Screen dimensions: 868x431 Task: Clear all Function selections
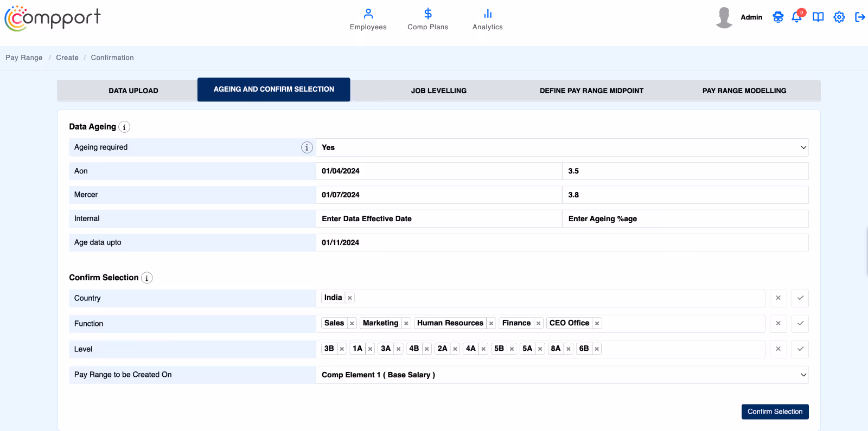tap(778, 324)
